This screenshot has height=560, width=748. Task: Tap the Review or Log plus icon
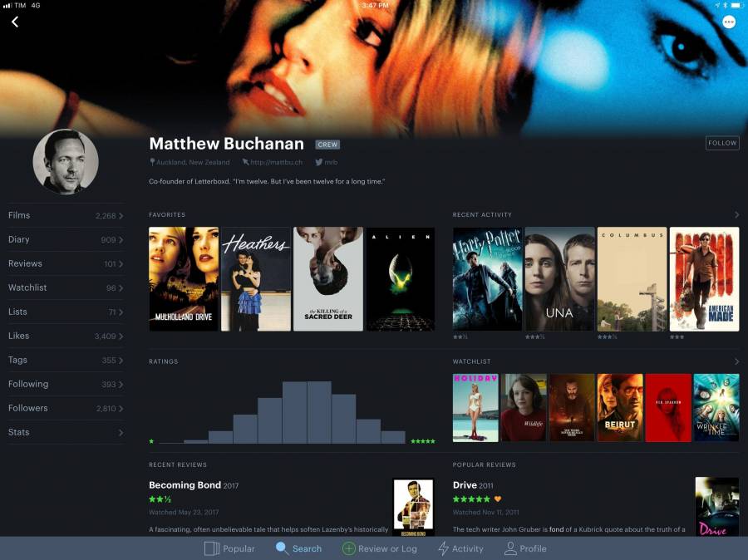coord(349,548)
